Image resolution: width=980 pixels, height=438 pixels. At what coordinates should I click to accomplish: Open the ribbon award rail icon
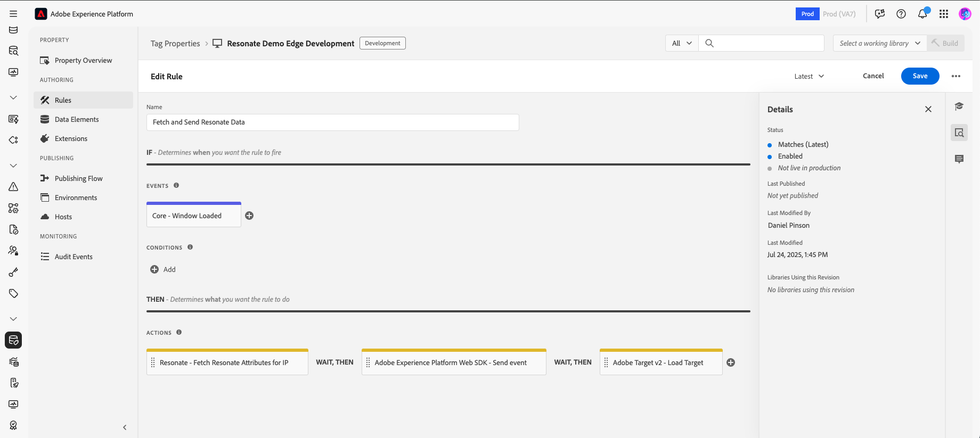[x=13, y=425]
